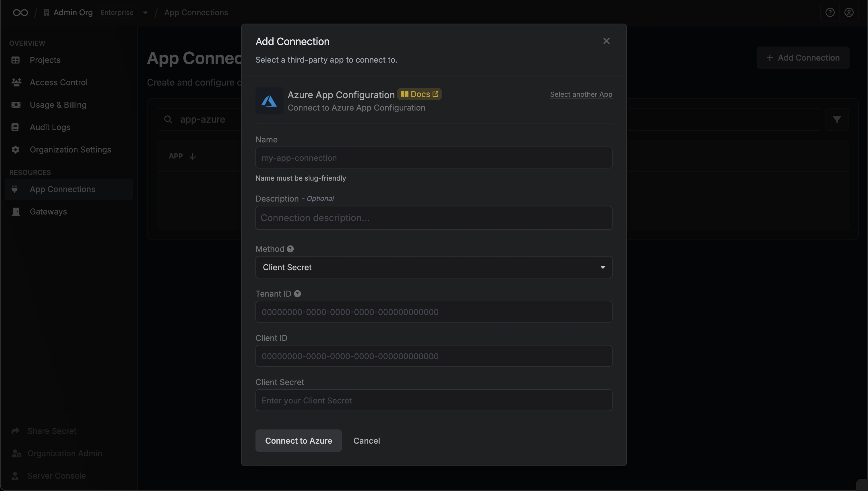Image resolution: width=868 pixels, height=491 pixels.
Task: Open the Docs link badge
Action: pyautogui.click(x=419, y=94)
